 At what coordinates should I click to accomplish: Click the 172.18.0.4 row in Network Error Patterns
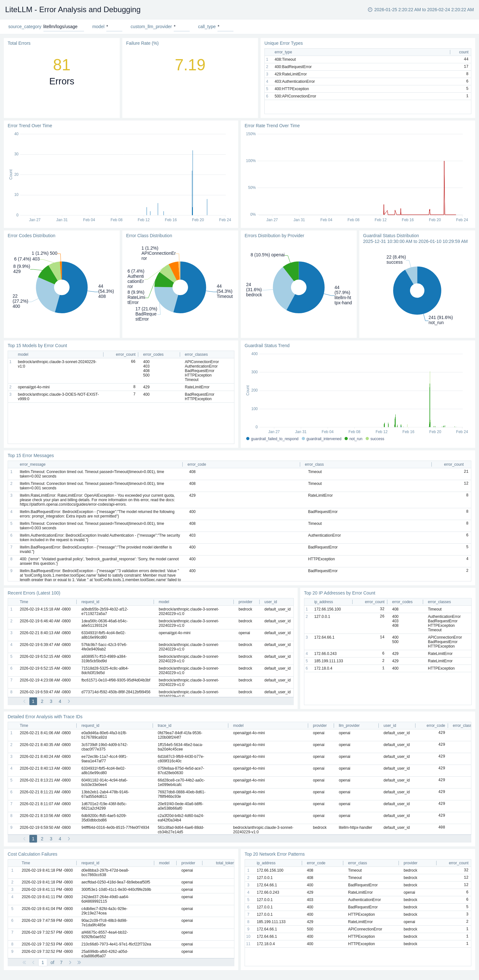(x=358, y=944)
